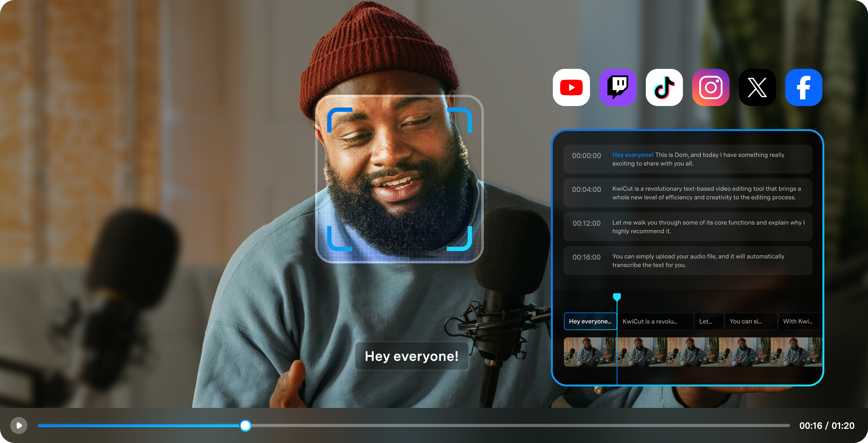Select the Instagram icon
868x443 pixels.
711,88
